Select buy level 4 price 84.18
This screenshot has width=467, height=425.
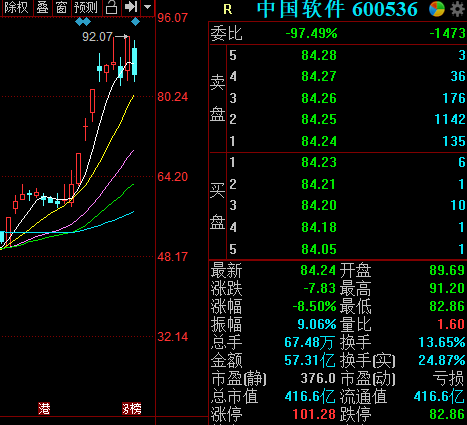coord(319,227)
